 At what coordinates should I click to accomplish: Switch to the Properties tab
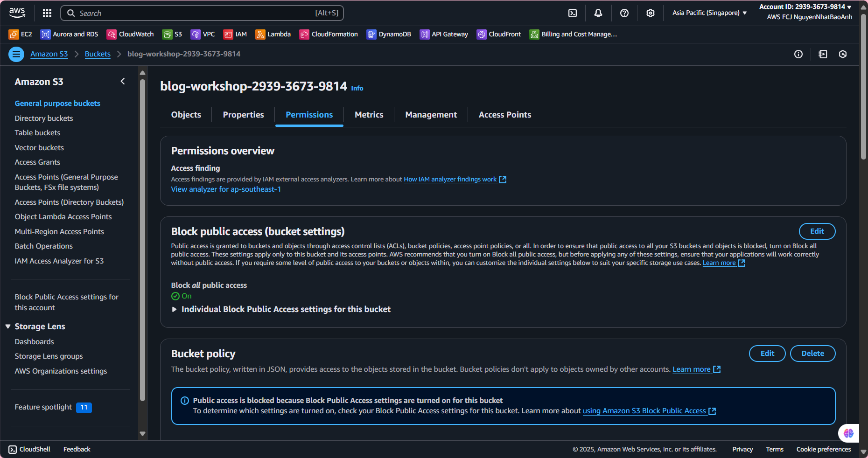click(x=243, y=115)
